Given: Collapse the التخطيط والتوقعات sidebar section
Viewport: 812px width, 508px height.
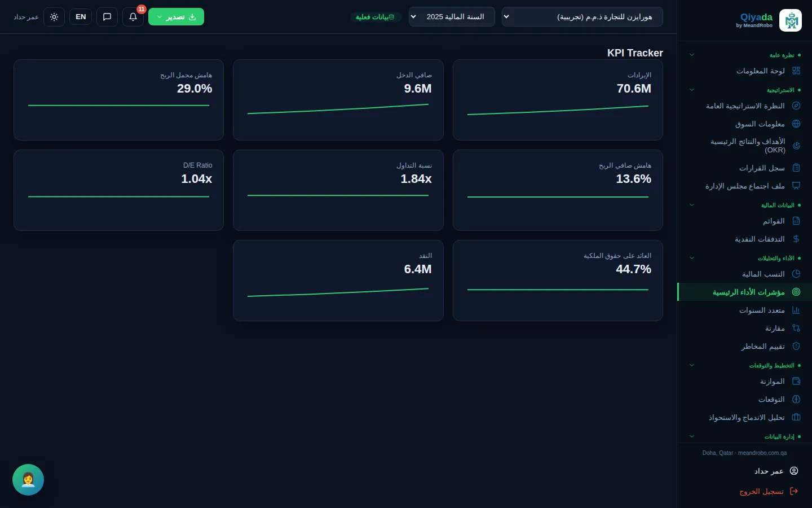Looking at the screenshot, I should pos(692,365).
